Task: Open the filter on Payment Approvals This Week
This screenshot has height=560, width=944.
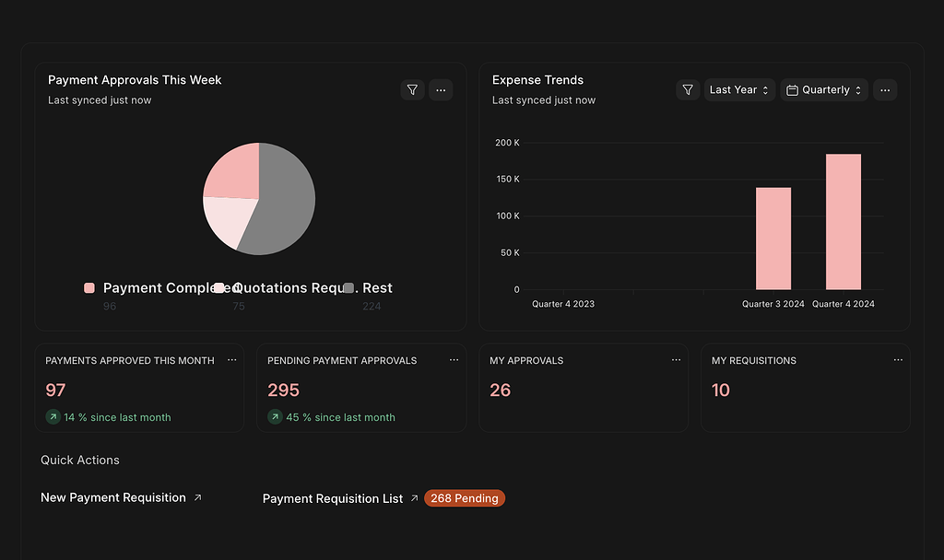Action: click(412, 89)
